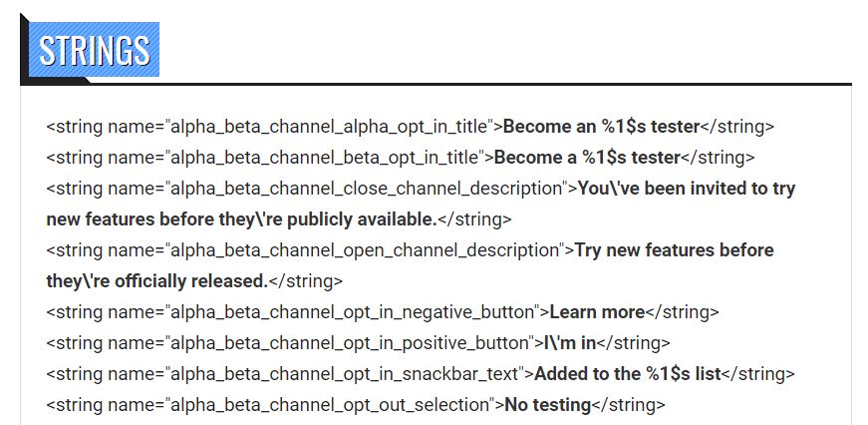Click the bold text "Become an %1$s tester"
Image resolution: width=868 pixels, height=425 pixels.
[601, 127]
